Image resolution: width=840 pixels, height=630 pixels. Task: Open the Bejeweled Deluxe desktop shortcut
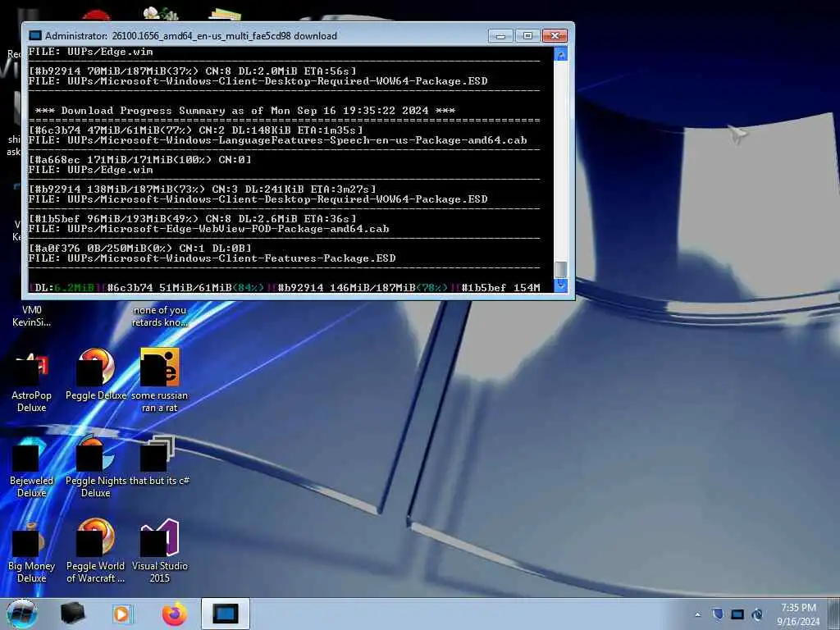32,466
